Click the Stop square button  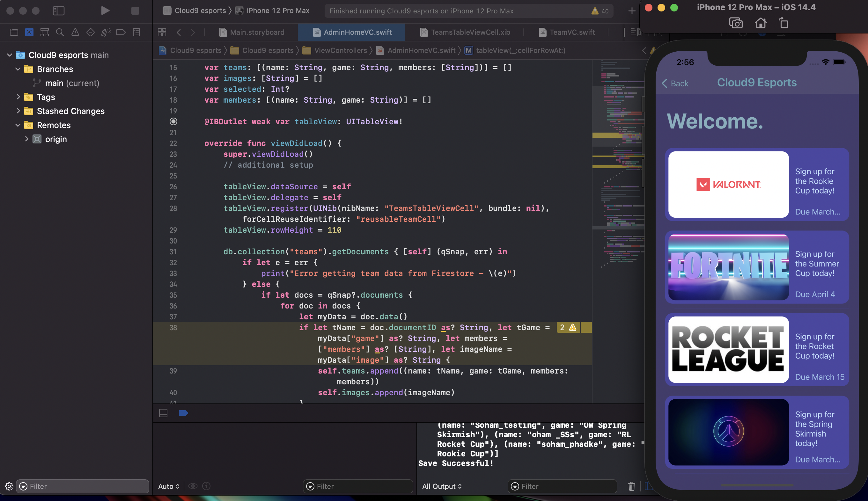(135, 11)
